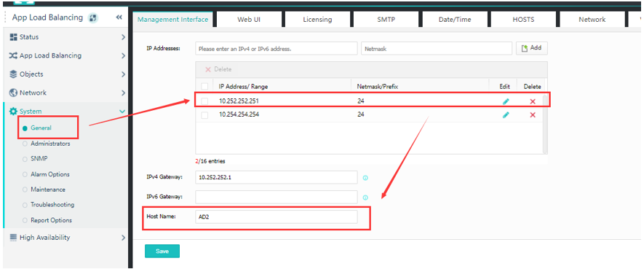Click the Host Name field containing AD2
The image size is (644, 269).
pos(277,217)
